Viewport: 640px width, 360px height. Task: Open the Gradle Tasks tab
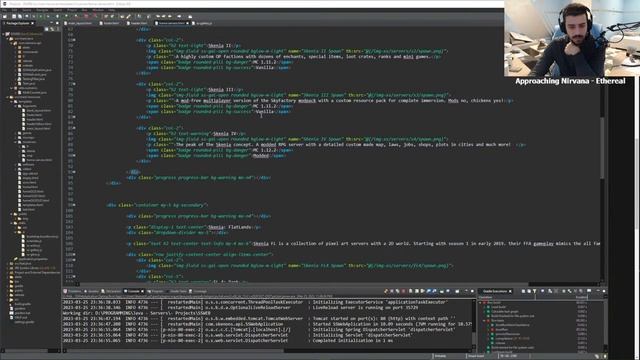pyautogui.click(x=176, y=291)
